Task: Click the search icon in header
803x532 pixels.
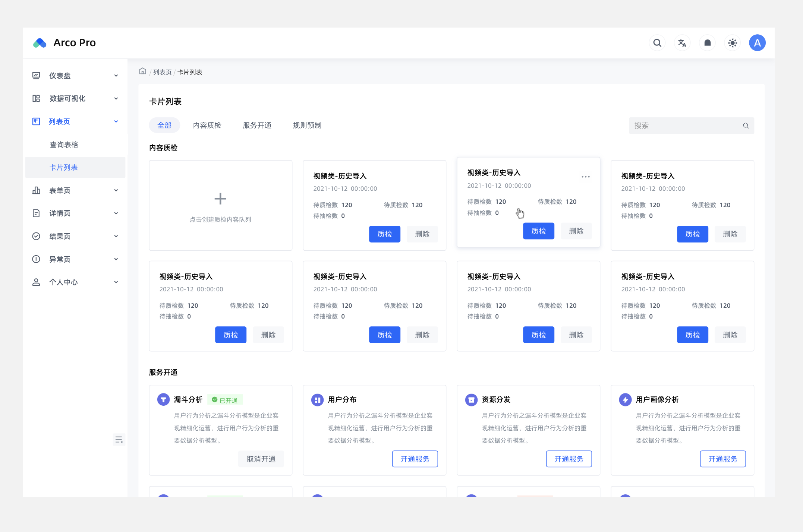Action: (657, 43)
